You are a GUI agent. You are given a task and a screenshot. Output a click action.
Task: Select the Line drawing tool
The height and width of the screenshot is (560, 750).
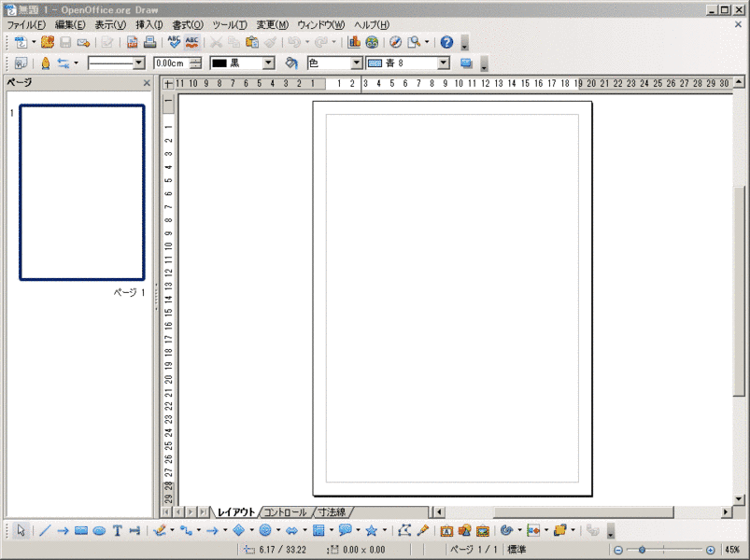tap(45, 530)
